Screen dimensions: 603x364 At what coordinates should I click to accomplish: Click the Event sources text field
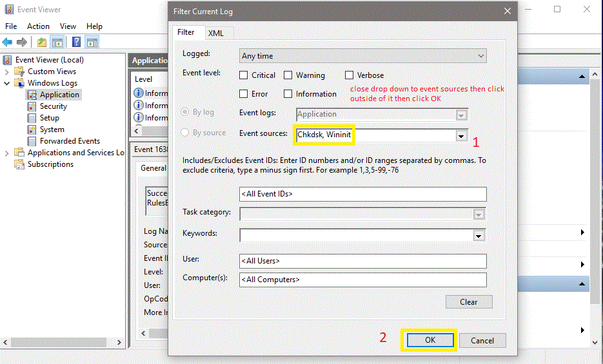coord(376,135)
